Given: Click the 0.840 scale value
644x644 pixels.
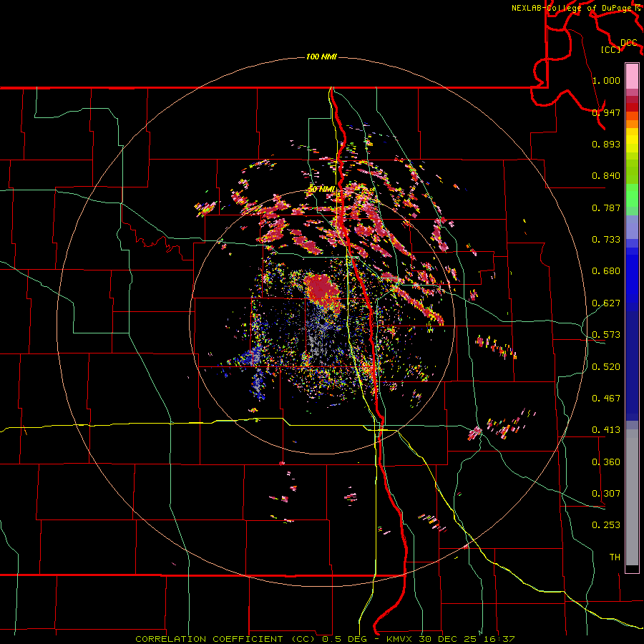Looking at the screenshot, I should point(606,176).
